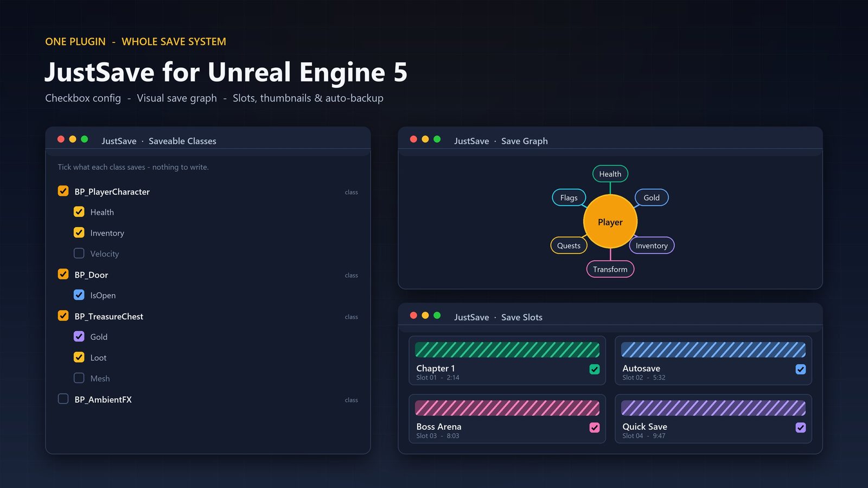Close the Save Graph window with red dot
This screenshot has width=868, height=488.
pyautogui.click(x=413, y=139)
